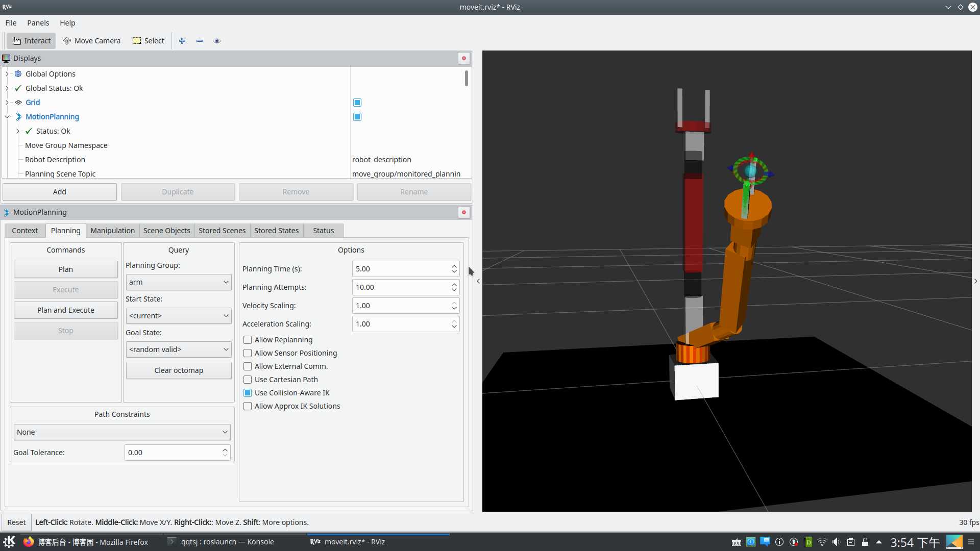Click the Add display button
This screenshot has height=551, width=980.
pyautogui.click(x=60, y=192)
